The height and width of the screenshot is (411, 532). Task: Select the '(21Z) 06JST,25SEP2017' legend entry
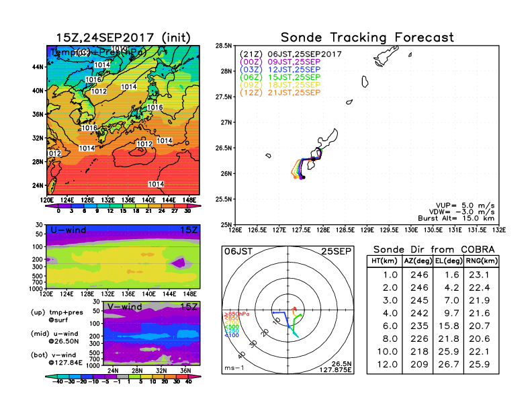[290, 54]
